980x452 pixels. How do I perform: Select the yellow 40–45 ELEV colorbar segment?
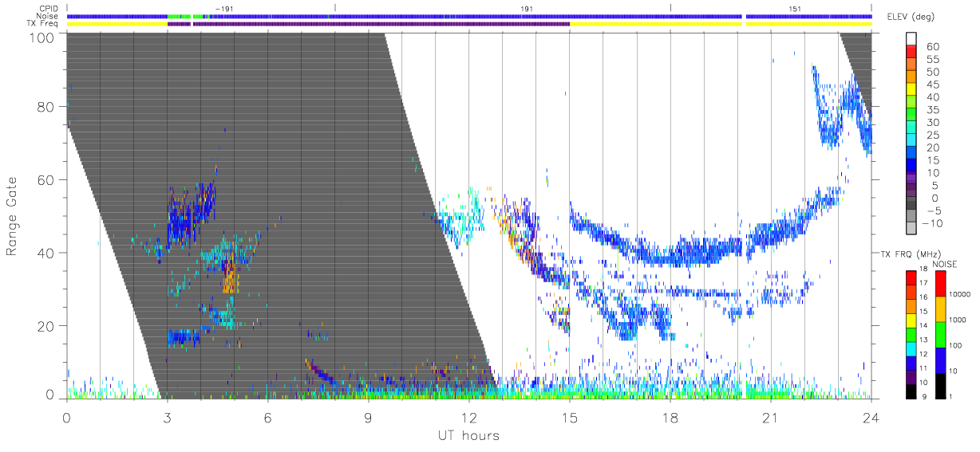coord(912,91)
